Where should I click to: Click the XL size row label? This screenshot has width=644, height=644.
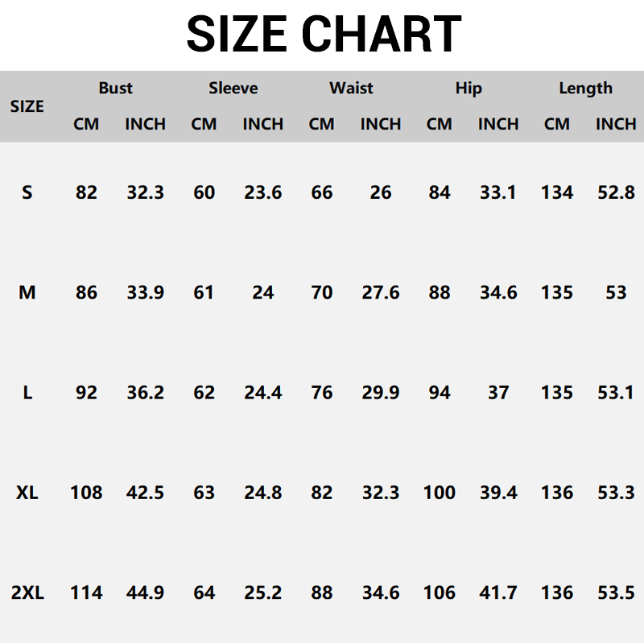27,493
